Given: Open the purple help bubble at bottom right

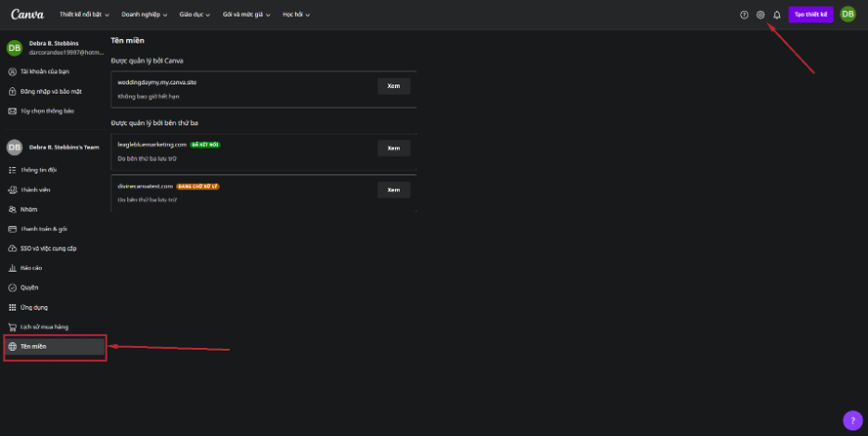Looking at the screenshot, I should coord(852,420).
